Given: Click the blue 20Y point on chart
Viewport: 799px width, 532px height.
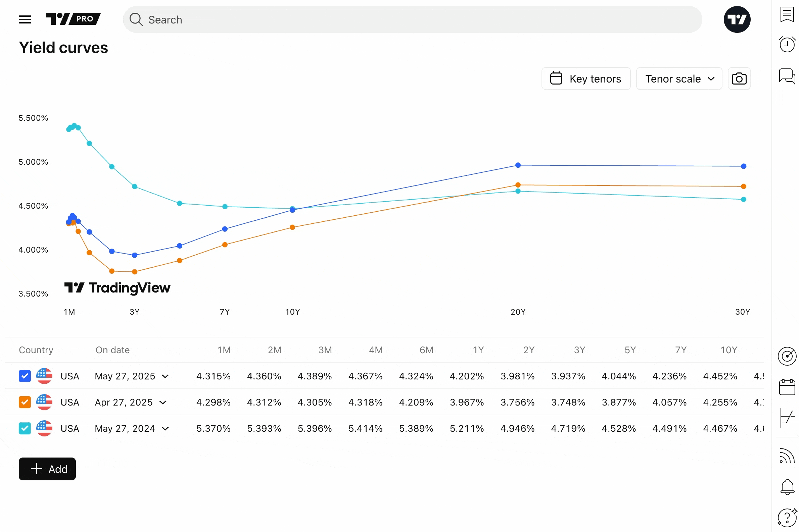Looking at the screenshot, I should coord(518,165).
